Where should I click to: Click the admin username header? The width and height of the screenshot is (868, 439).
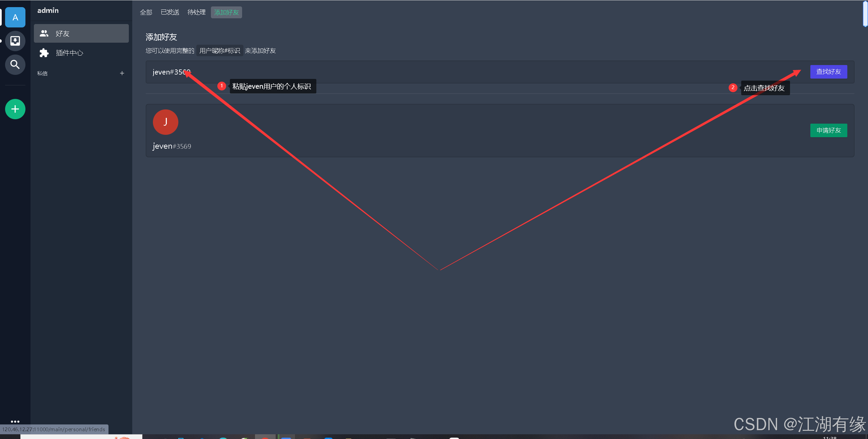click(48, 11)
